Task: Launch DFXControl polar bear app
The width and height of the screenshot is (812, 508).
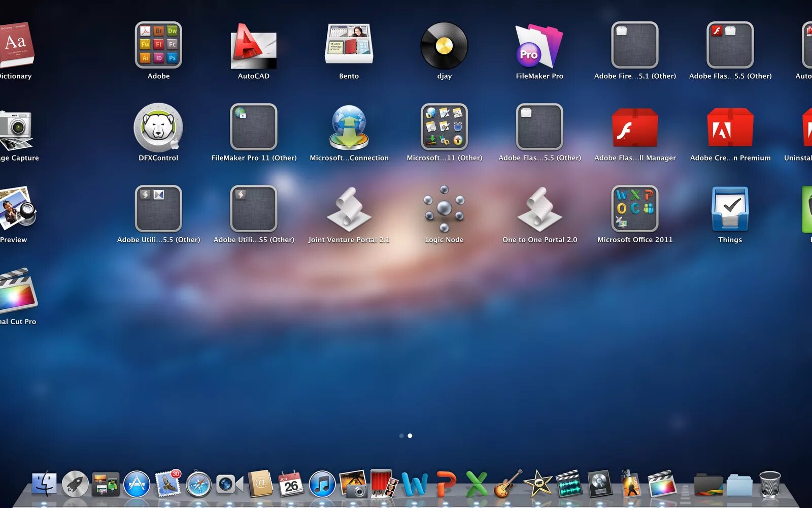Action: [158, 128]
